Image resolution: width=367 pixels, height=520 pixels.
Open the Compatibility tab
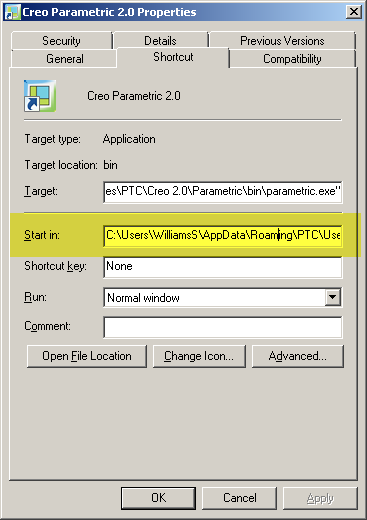pos(292,59)
